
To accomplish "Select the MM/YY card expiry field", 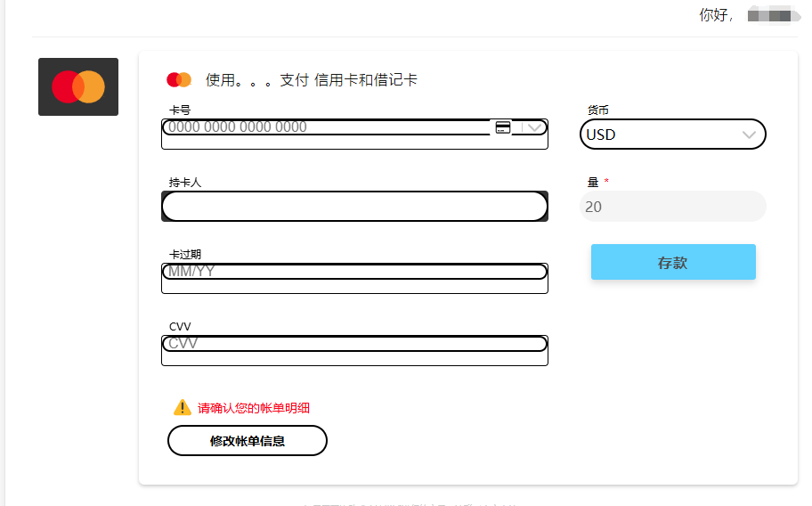I will (x=354, y=272).
